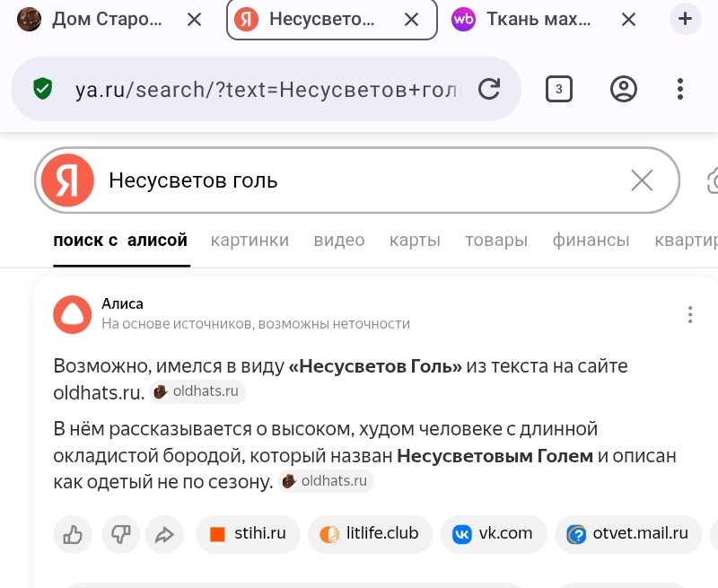
Task: Open the browser profile account icon
Action: pyautogui.click(x=623, y=89)
